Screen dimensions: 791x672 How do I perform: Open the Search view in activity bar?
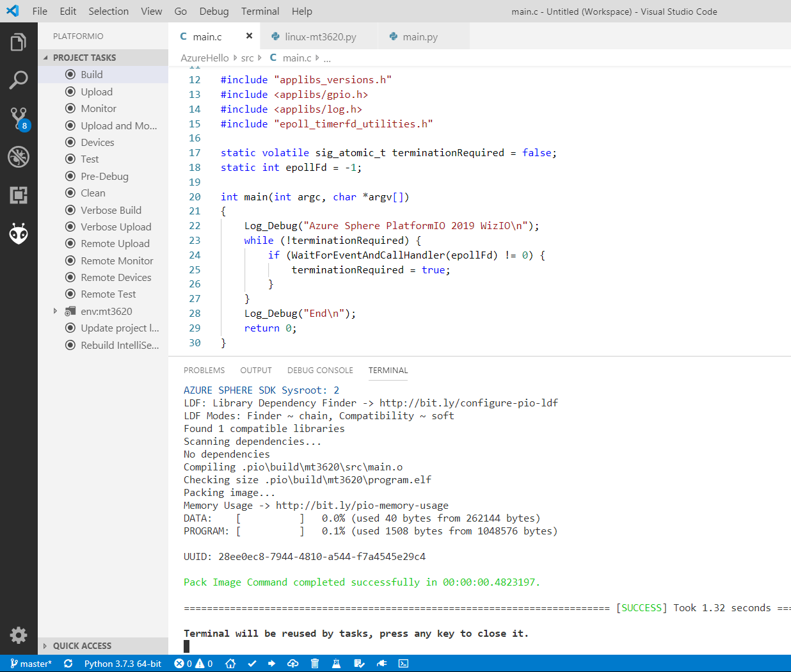tap(19, 81)
